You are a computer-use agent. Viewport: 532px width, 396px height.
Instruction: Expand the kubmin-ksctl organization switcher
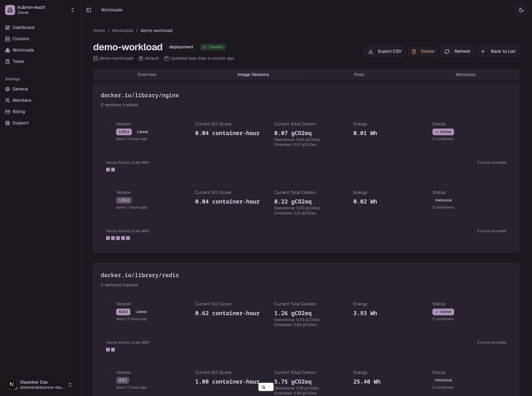click(x=72, y=10)
